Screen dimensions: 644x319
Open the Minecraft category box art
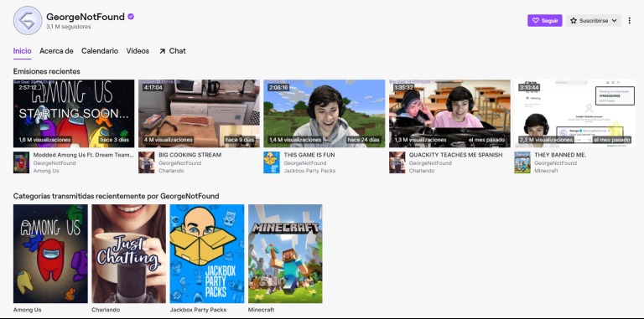point(285,254)
